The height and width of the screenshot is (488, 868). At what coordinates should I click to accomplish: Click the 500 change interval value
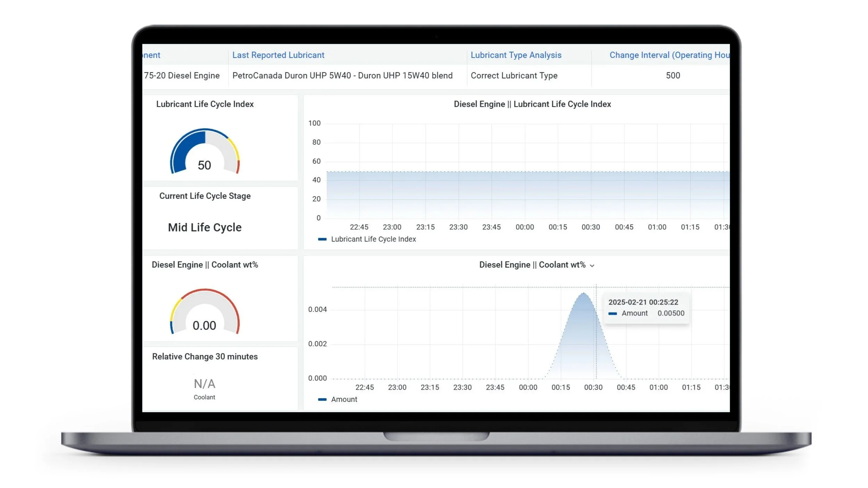[673, 75]
